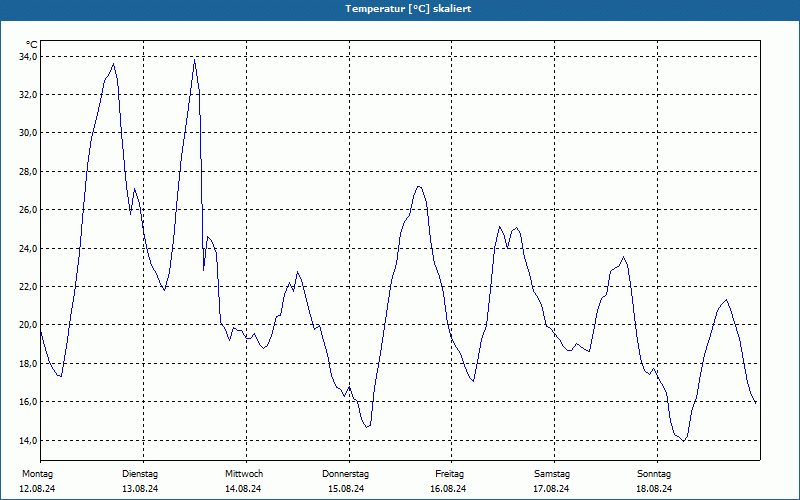Click the '18,0' y-axis label
The image size is (800, 500).
[29, 364]
